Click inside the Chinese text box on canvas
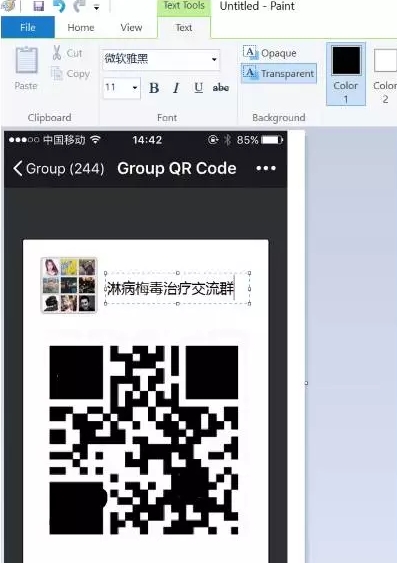The height and width of the screenshot is (563, 397). point(177,288)
